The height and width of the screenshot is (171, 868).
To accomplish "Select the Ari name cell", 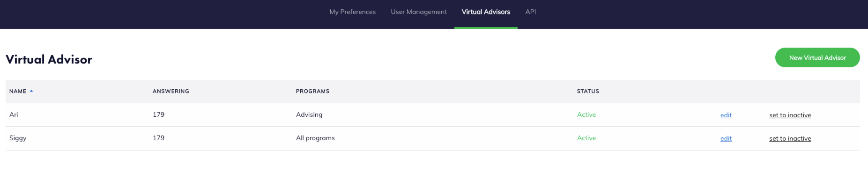I will point(14,114).
